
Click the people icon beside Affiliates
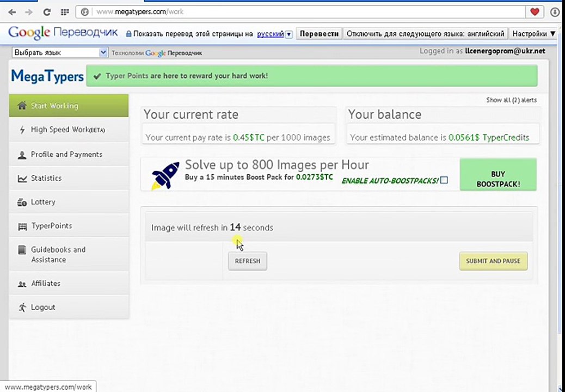(22, 284)
